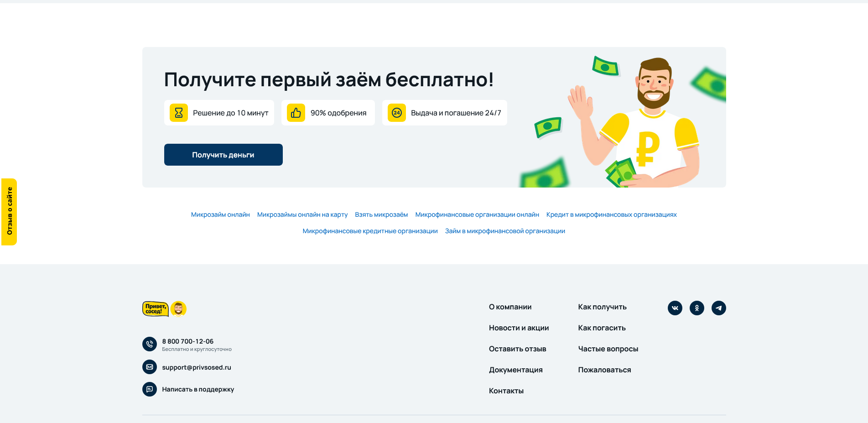Click the support@privsosed.ru email address
Viewport: 868px width, 423px height.
(x=197, y=367)
